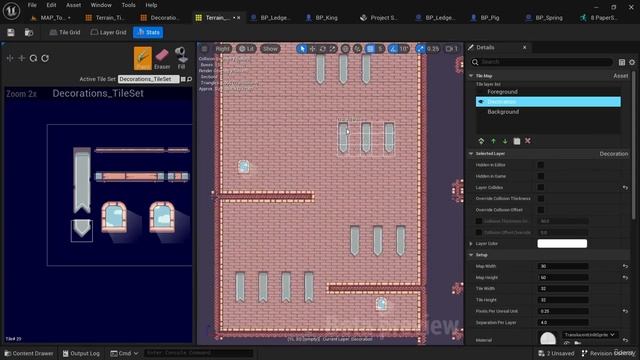640x360 pixels.
Task: Check Override Collision Thickness checkbox
Action: [x=540, y=198]
